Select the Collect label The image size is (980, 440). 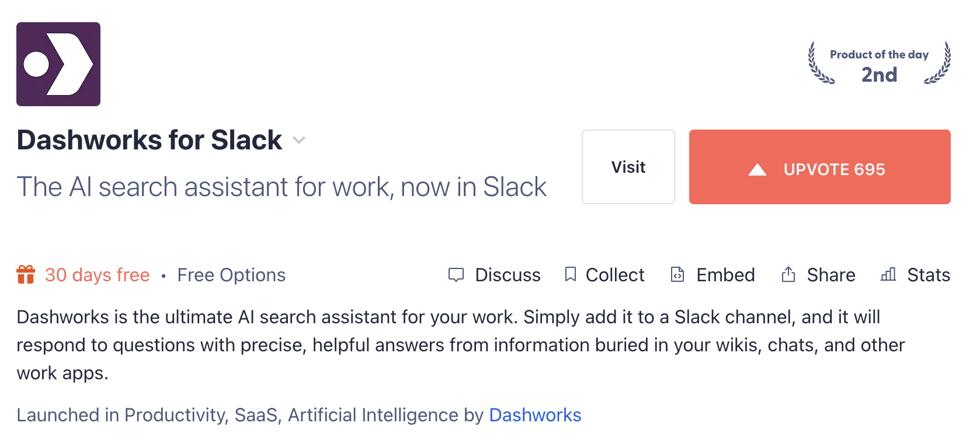click(615, 275)
